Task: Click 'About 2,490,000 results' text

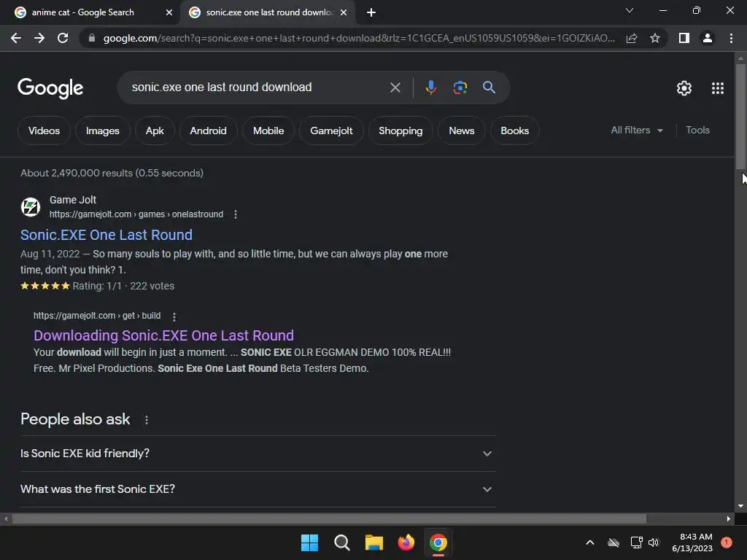Action: point(112,173)
